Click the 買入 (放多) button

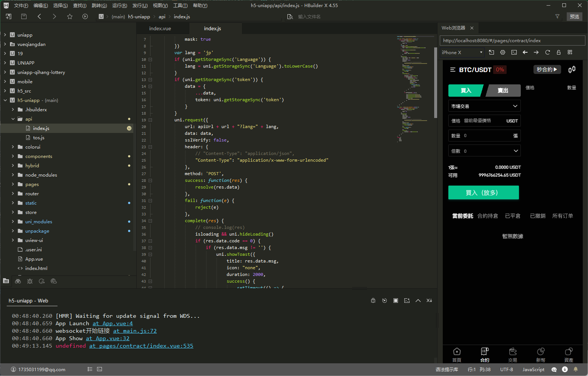pos(483,193)
